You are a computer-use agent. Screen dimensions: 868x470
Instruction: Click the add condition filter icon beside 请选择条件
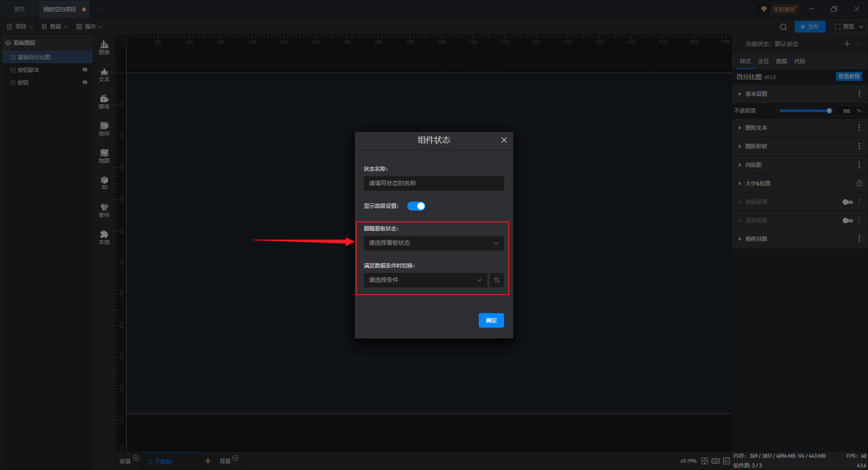pos(496,280)
